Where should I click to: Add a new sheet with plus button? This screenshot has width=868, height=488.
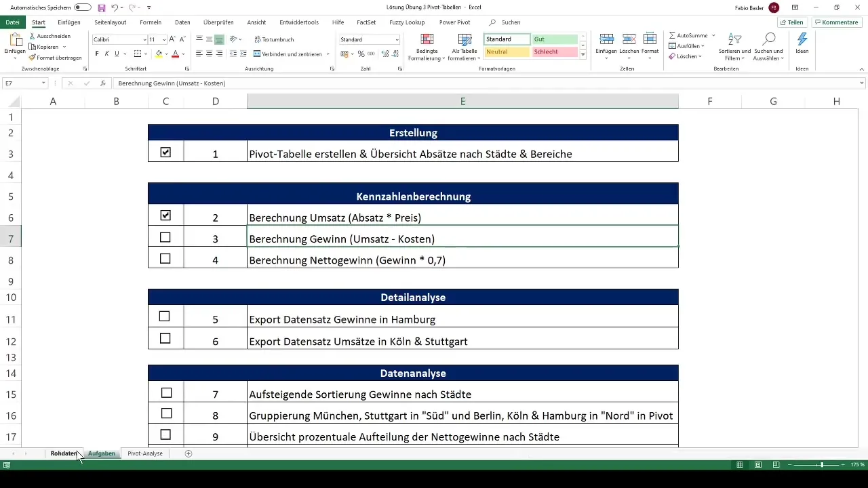pyautogui.click(x=189, y=453)
